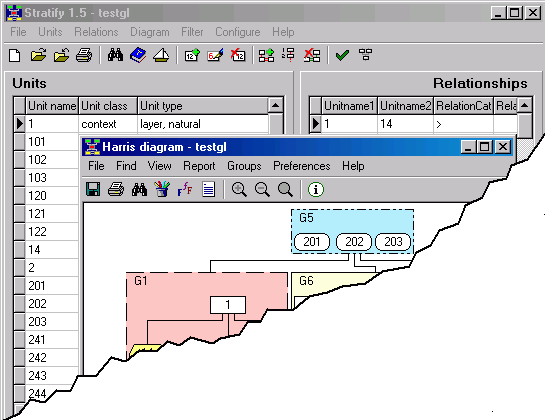Open the Help menu in Stratify main window
This screenshot has width=545, height=420.
click(x=283, y=32)
